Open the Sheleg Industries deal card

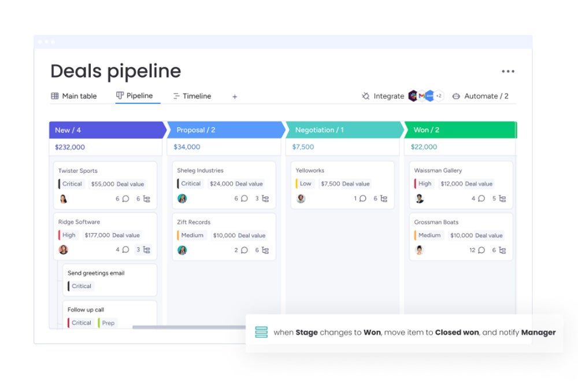(x=224, y=185)
